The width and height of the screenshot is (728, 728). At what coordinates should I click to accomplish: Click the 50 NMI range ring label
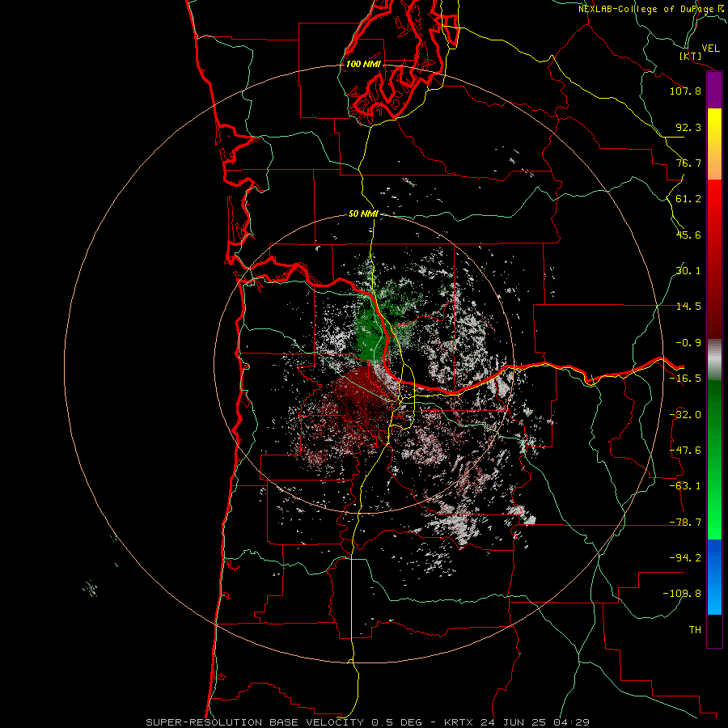point(363,214)
